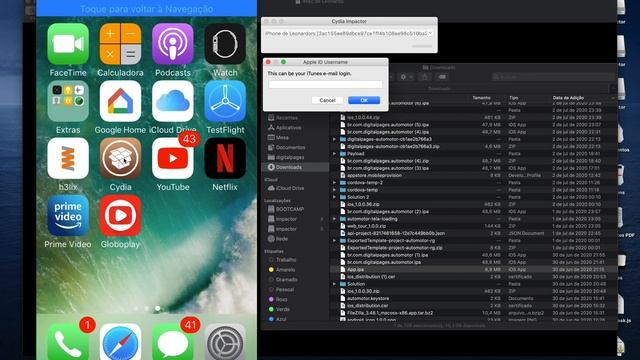
Task: Expand the cordova-temp-2 folder
Action: 334,182
